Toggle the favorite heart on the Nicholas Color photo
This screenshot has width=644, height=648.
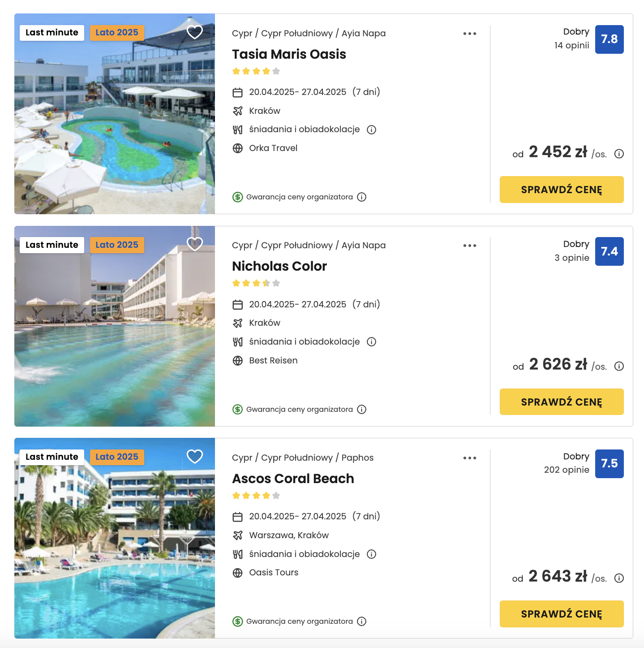pos(195,244)
